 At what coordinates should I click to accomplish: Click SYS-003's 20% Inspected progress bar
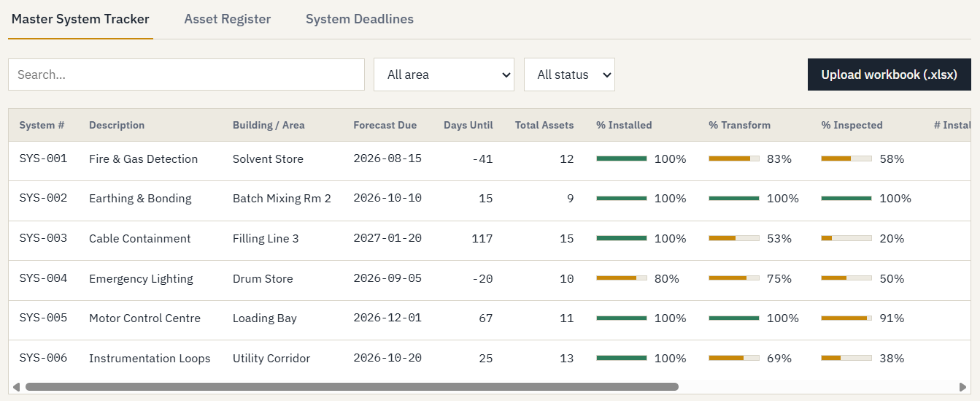846,238
